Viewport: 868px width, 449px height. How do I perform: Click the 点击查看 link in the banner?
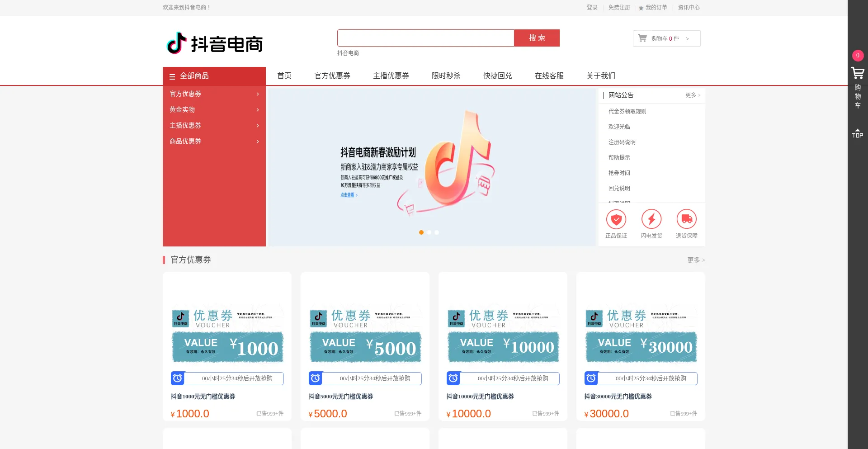(349, 195)
